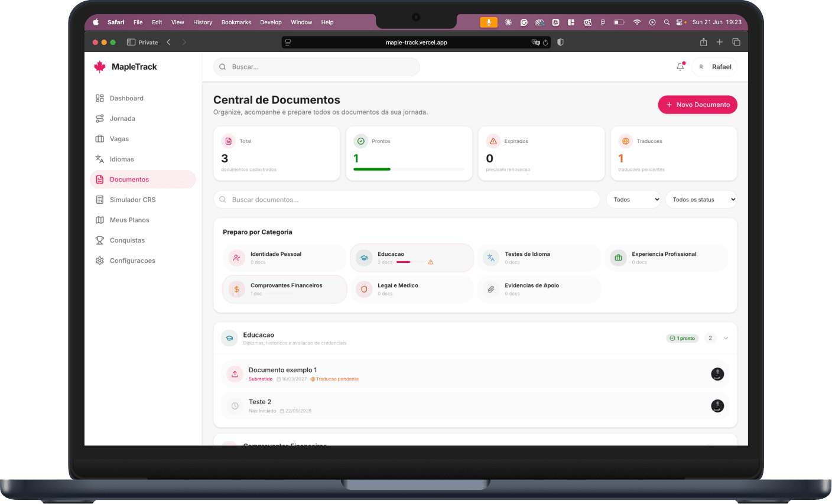Click the Prontos green progress bar
The width and height of the screenshot is (832, 504).
tap(372, 169)
